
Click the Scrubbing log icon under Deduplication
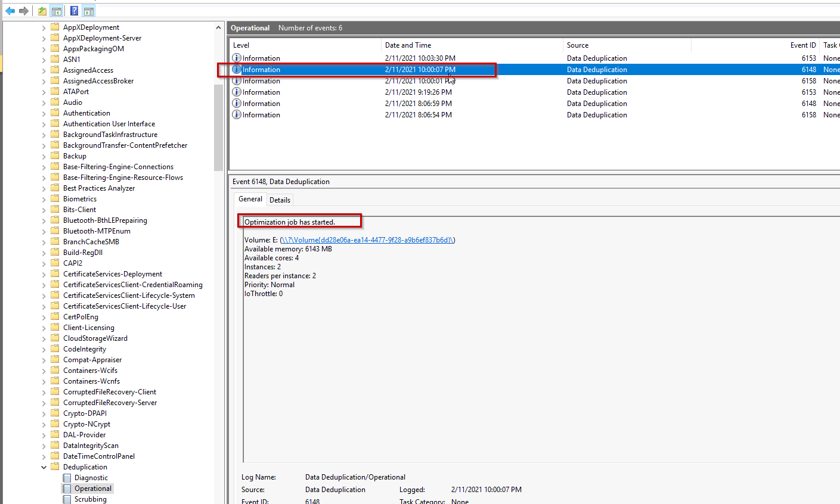click(67, 499)
